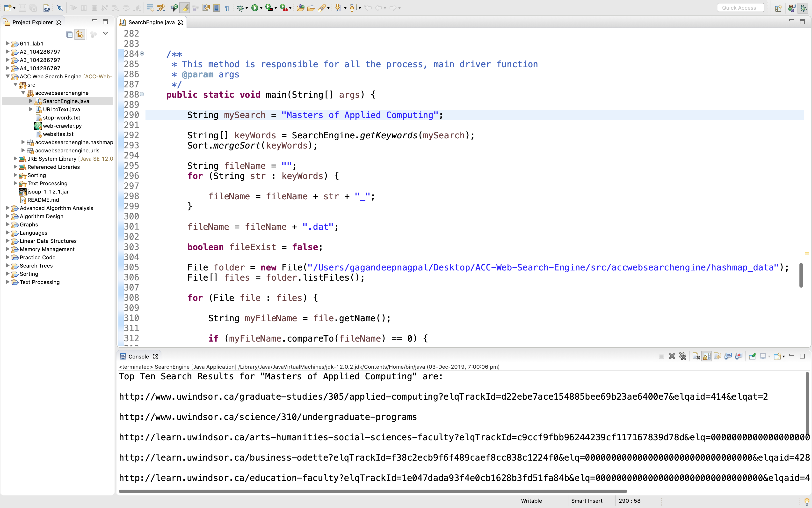This screenshot has width=812, height=508.
Task: Click Remove Launch X icon in Console
Action: point(672,356)
